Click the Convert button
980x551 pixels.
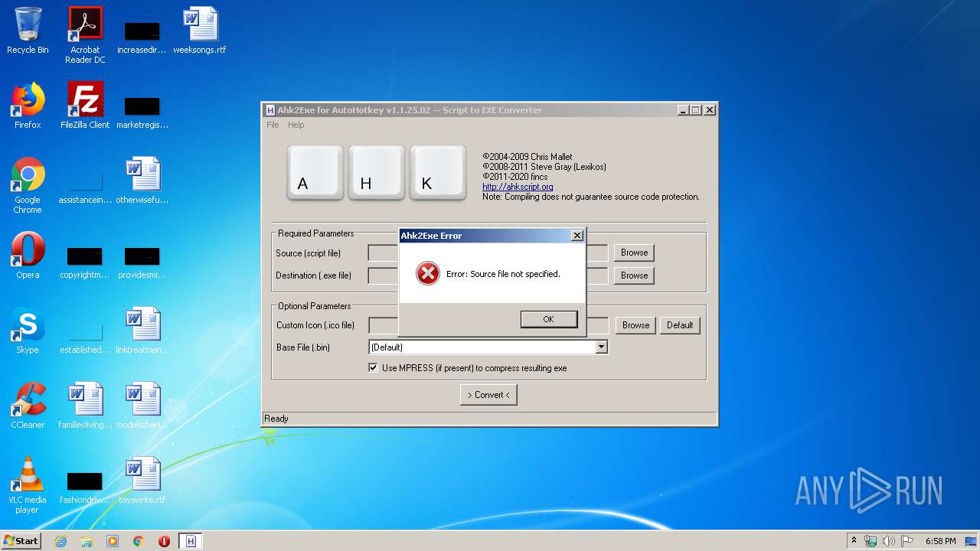coord(488,395)
